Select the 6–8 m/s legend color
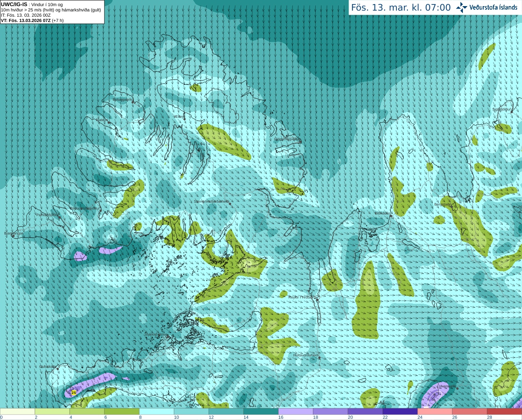Screen dimensions: 522x420 [x=122, y=411]
